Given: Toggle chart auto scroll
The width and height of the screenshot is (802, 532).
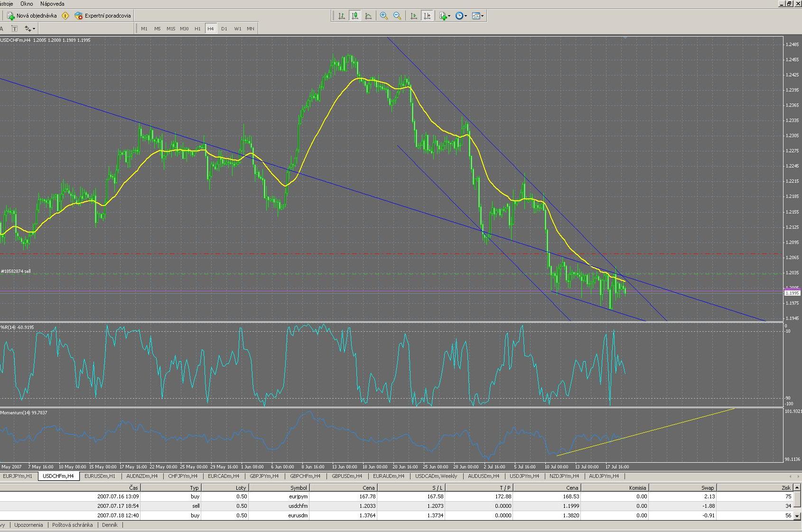Looking at the screenshot, I should click(414, 16).
